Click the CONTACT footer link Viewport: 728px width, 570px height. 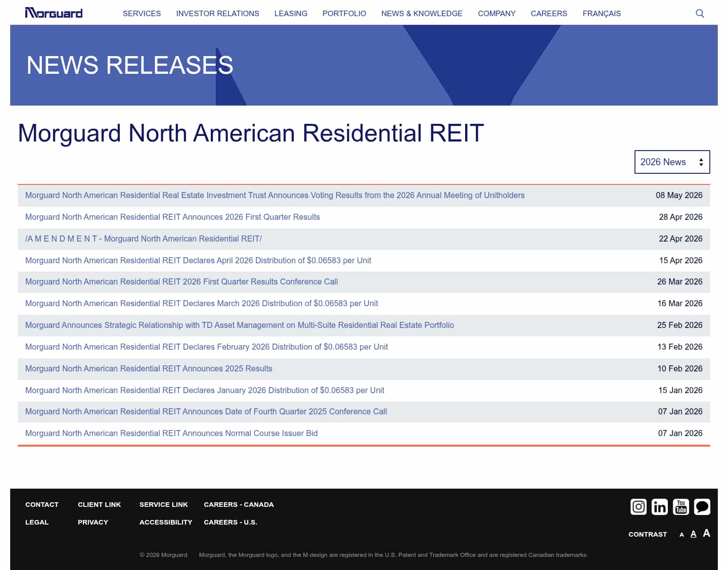[x=42, y=504]
